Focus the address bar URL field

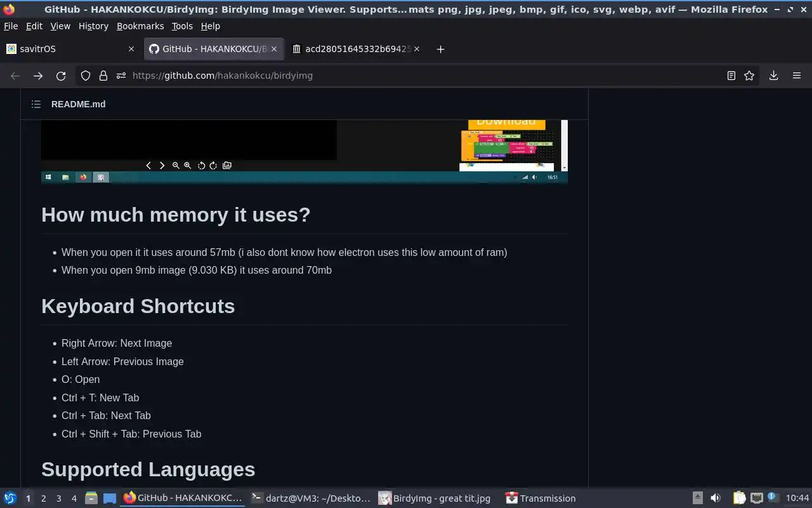coord(419,76)
